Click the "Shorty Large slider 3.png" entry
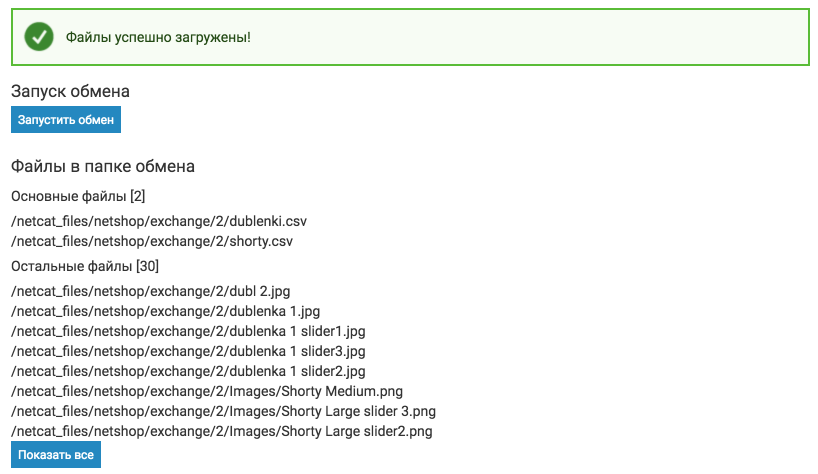 coord(223,411)
